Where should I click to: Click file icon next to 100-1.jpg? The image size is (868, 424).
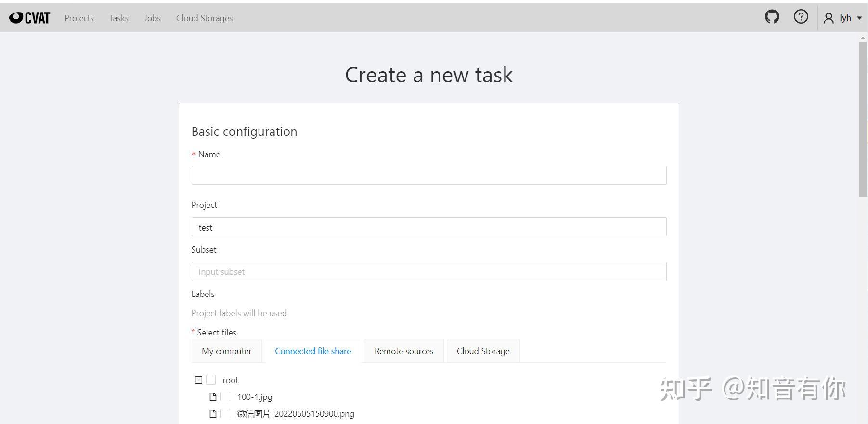(x=213, y=397)
